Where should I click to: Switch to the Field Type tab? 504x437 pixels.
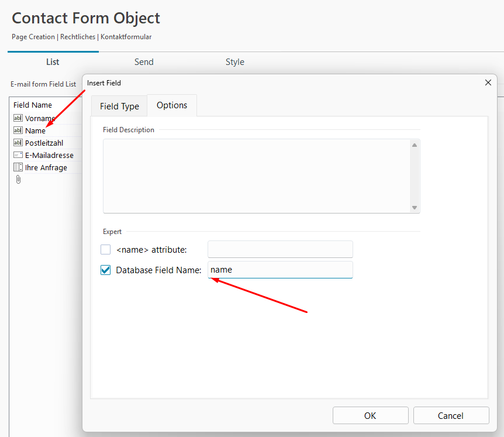(x=119, y=106)
